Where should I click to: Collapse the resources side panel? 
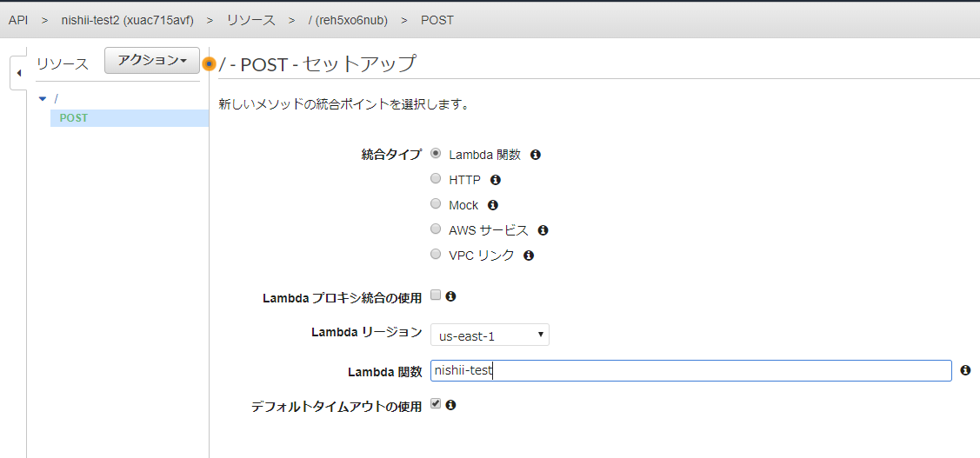tap(19, 72)
